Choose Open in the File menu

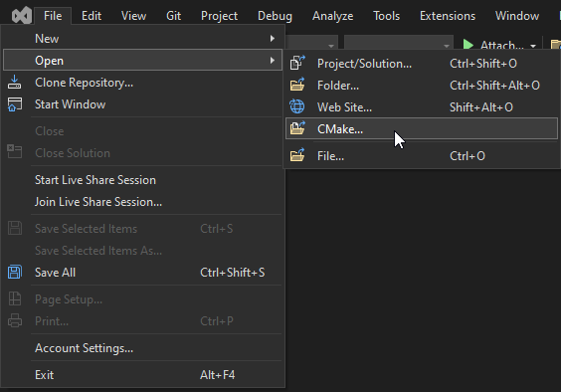(x=142, y=60)
